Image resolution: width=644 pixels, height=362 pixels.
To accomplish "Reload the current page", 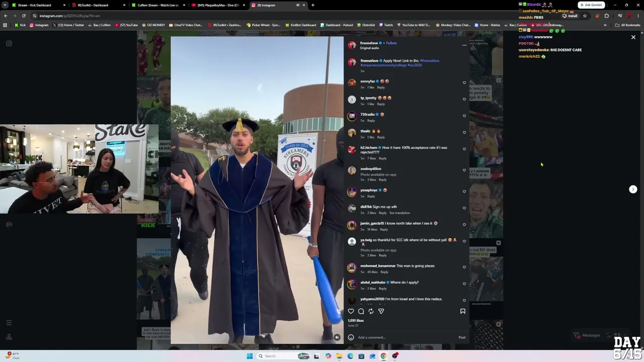I will click(x=24, y=16).
